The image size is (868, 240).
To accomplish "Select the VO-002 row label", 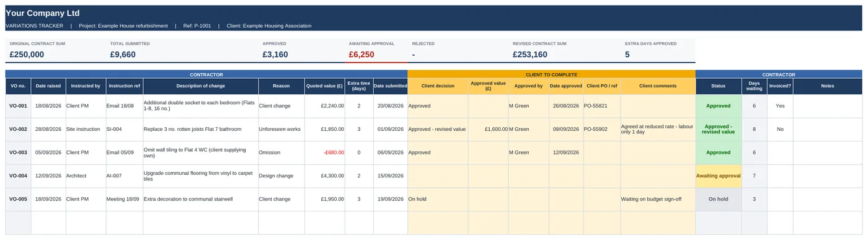I will [x=18, y=130].
